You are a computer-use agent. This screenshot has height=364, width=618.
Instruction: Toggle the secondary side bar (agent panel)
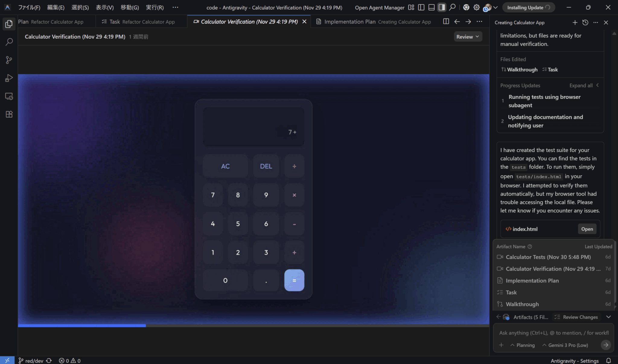pos(442,8)
